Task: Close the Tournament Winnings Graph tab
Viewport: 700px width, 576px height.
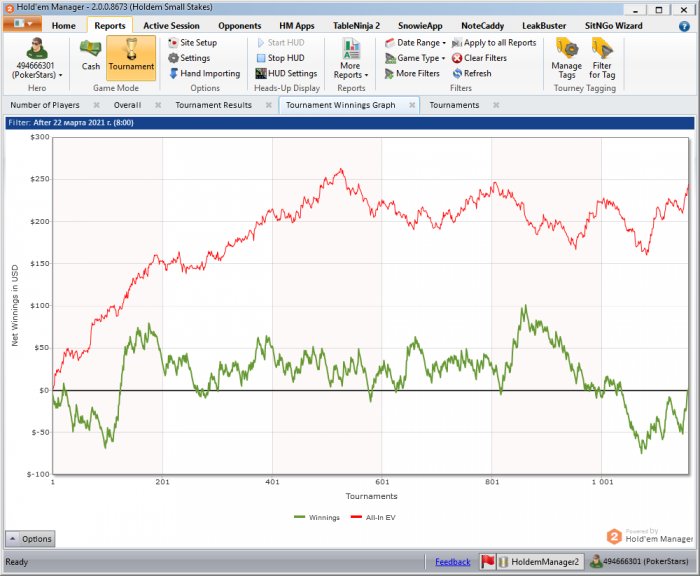Action: pos(412,105)
